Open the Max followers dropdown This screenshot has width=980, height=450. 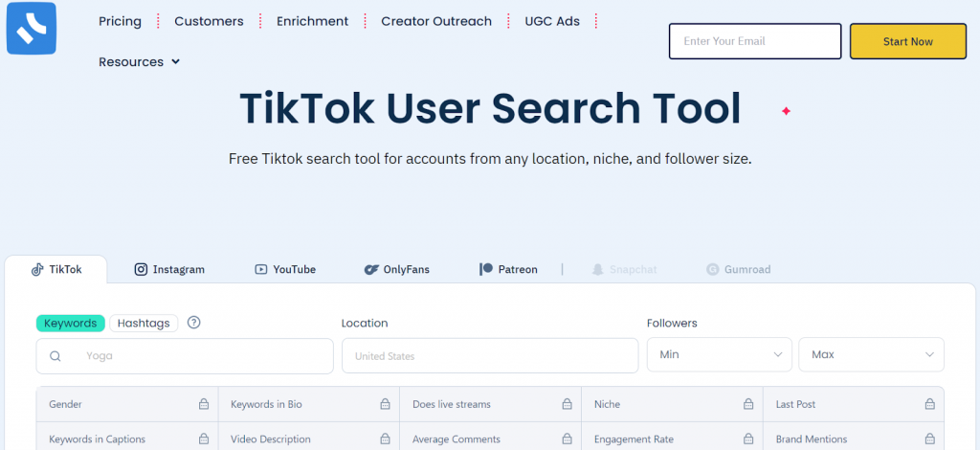tap(871, 354)
